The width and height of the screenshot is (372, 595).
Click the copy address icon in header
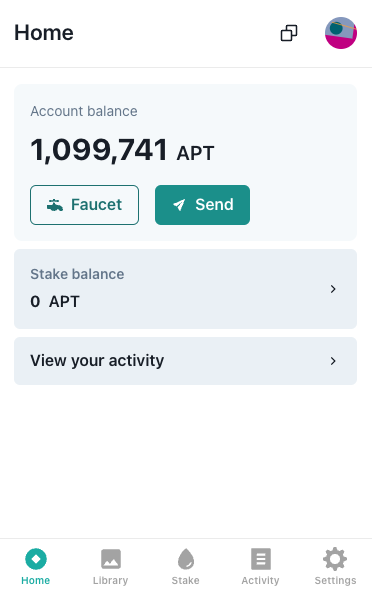289,33
